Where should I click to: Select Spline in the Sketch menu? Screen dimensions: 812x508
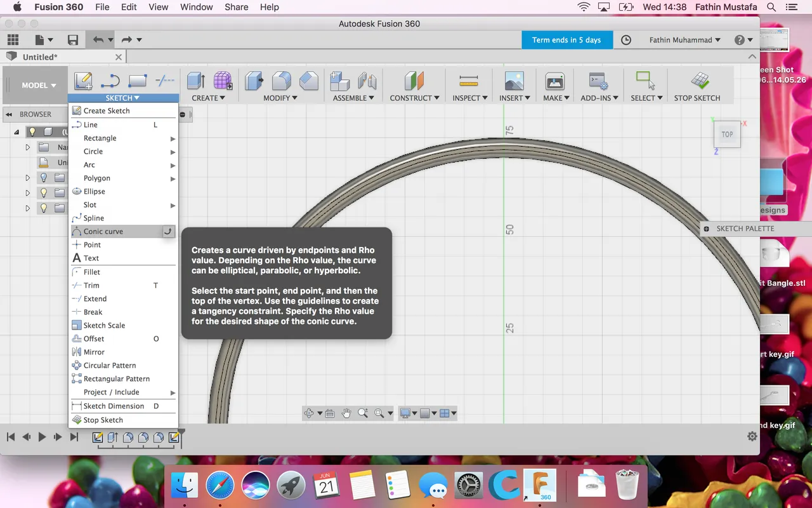(x=123, y=218)
